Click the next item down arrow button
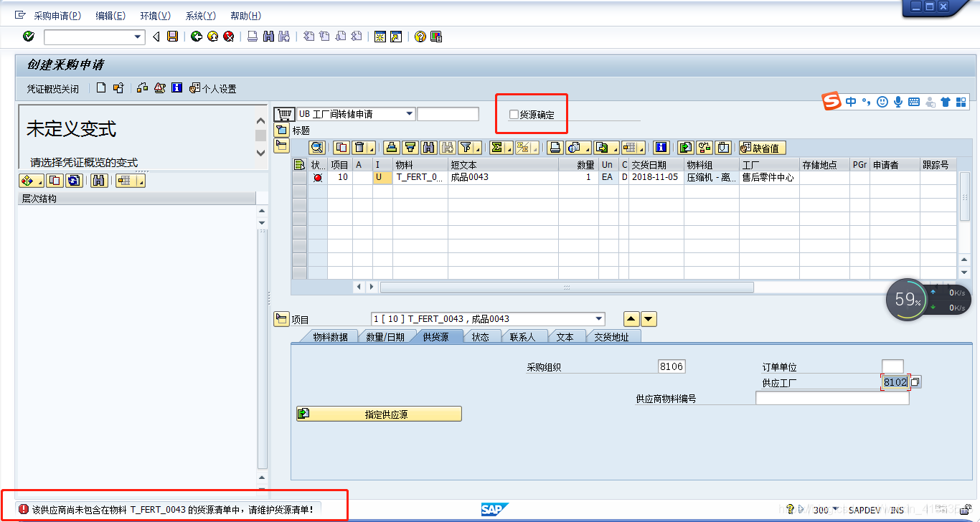The image size is (980, 522). 649,320
